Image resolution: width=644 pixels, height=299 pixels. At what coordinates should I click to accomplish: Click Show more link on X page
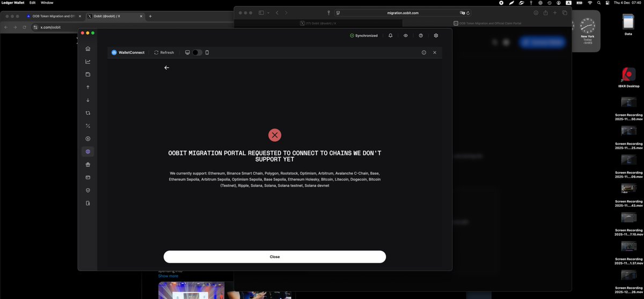(x=168, y=276)
